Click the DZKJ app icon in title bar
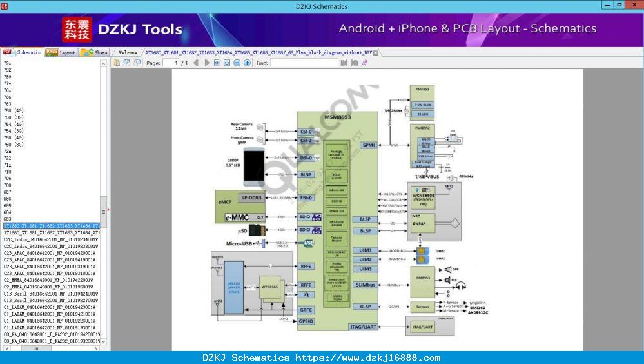 pyautogui.click(x=4, y=6)
